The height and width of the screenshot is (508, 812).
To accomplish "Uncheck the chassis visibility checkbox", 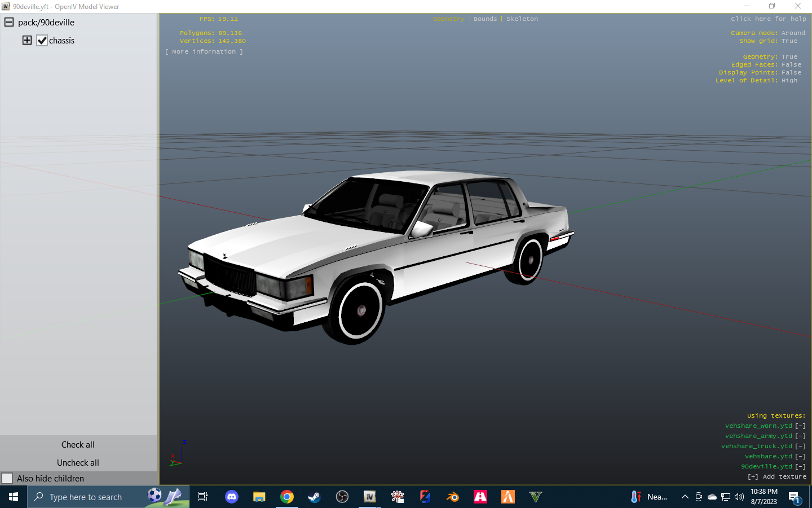I will pyautogui.click(x=42, y=41).
